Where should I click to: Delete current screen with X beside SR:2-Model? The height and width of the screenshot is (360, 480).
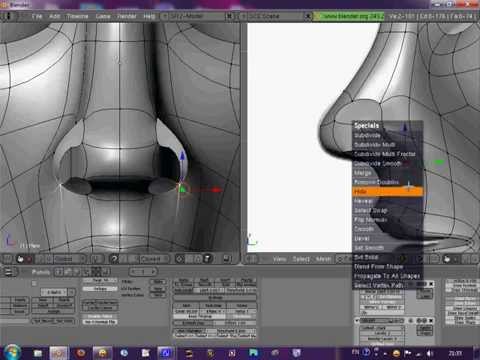229,16
